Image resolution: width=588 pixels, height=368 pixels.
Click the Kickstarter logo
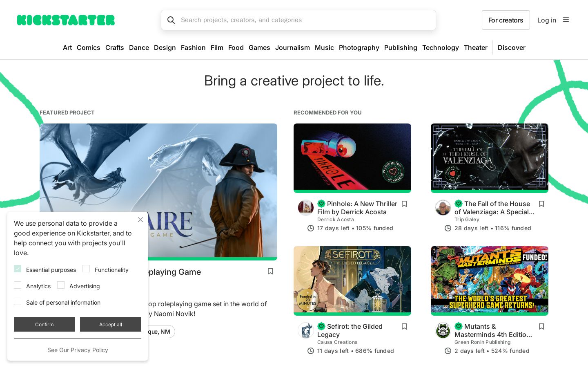[66, 20]
